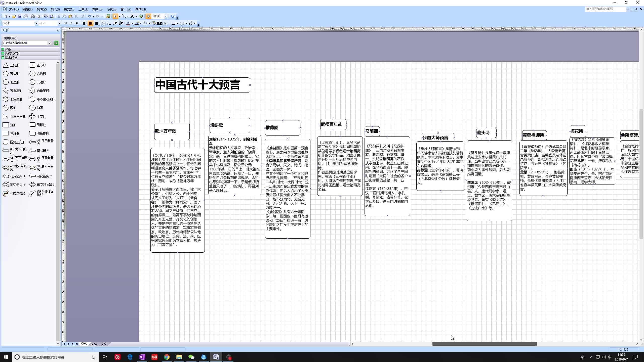Click the 主题(M) theme button
The width and height of the screenshot is (644, 362).
tap(160, 23)
